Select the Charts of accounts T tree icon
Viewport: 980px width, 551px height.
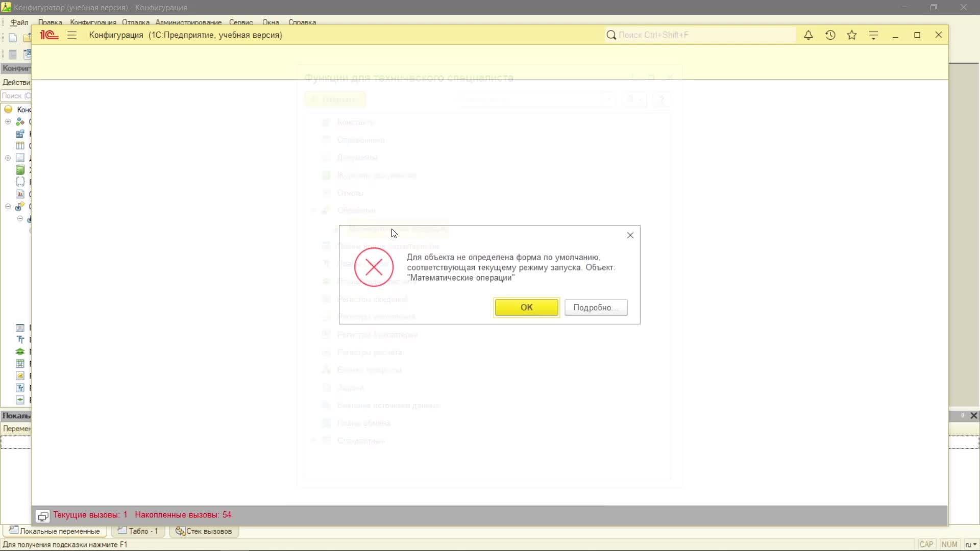coord(20,340)
